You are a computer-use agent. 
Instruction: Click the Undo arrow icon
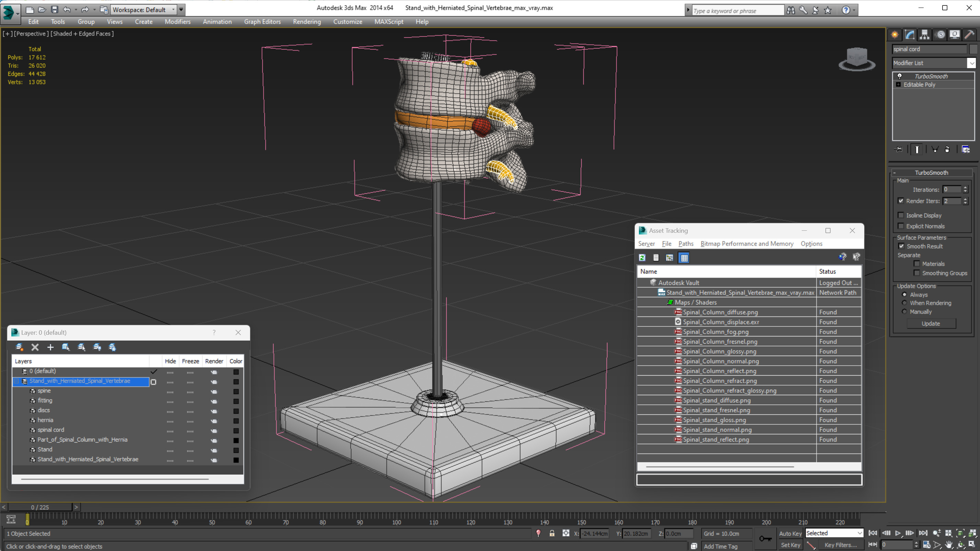67,10
